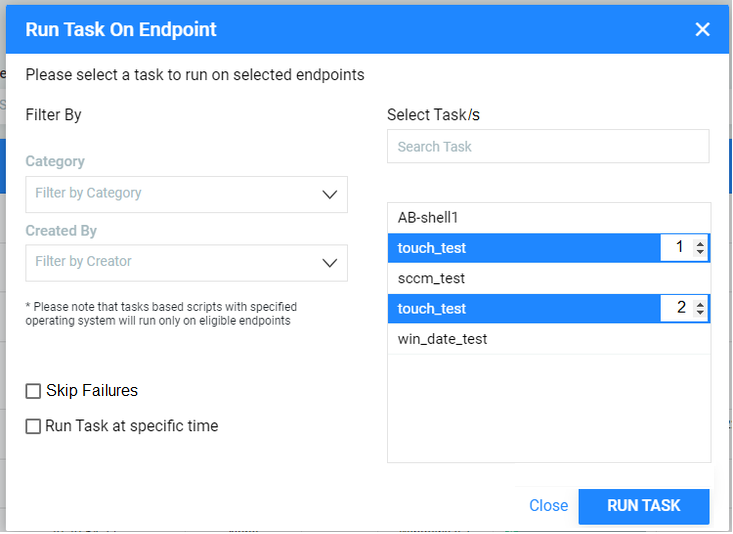Image resolution: width=733 pixels, height=534 pixels.
Task: Click the Created By dropdown chevron arrow
Action: (x=330, y=262)
